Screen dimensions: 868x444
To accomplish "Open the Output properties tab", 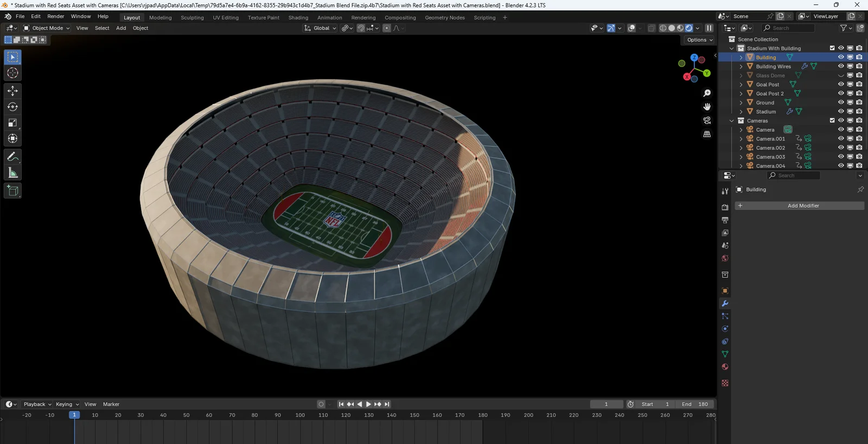I will (725, 220).
